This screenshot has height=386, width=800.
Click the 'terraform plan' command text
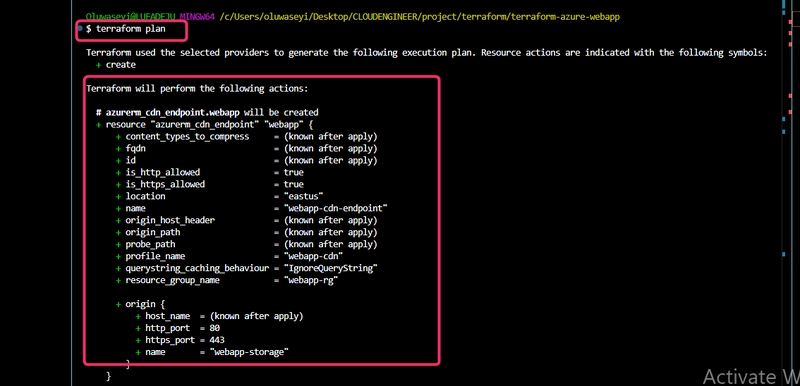(130, 29)
